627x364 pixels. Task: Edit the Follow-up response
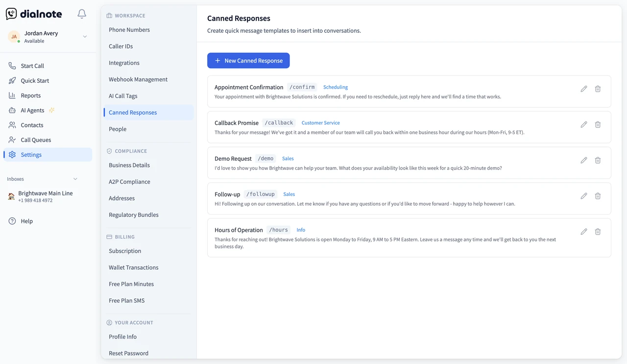(584, 196)
